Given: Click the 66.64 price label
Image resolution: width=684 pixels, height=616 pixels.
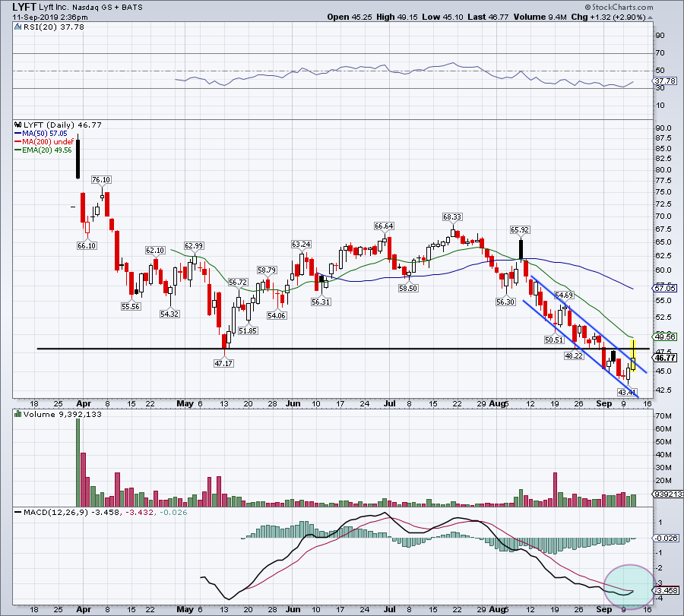Looking at the screenshot, I should [384, 226].
